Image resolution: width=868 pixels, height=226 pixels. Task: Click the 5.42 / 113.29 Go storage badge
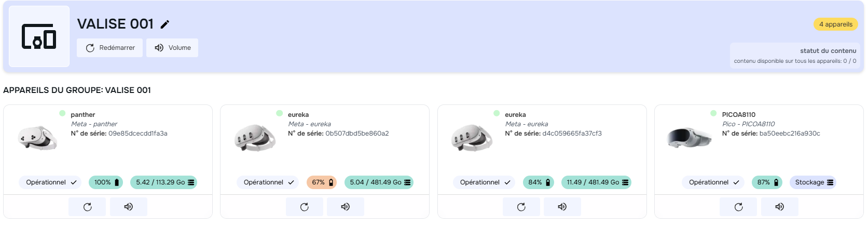pyautogui.click(x=164, y=182)
